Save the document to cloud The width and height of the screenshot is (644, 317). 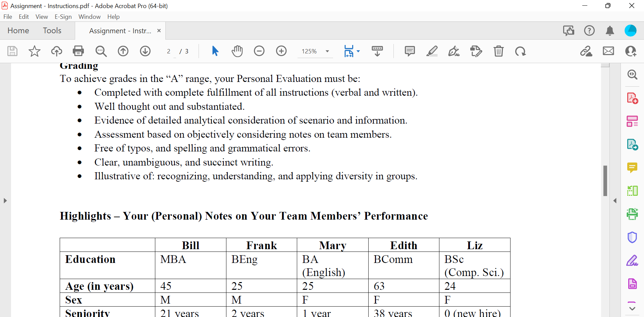tap(56, 51)
